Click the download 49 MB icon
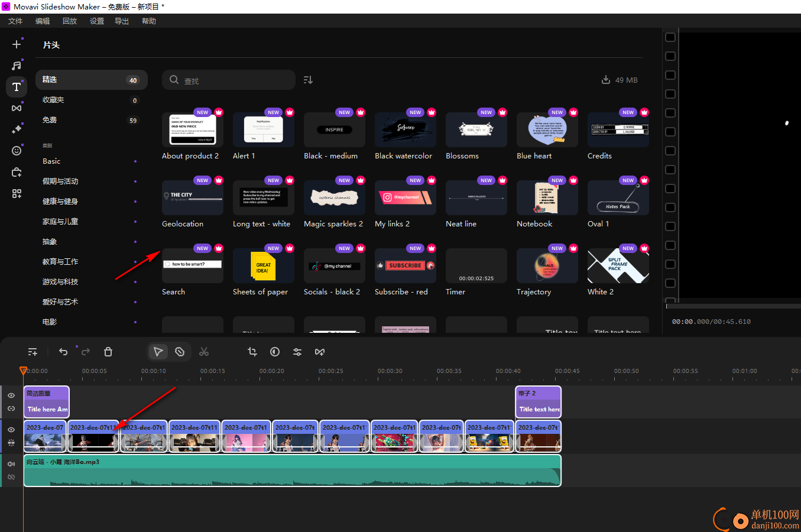The image size is (801, 532). point(606,80)
